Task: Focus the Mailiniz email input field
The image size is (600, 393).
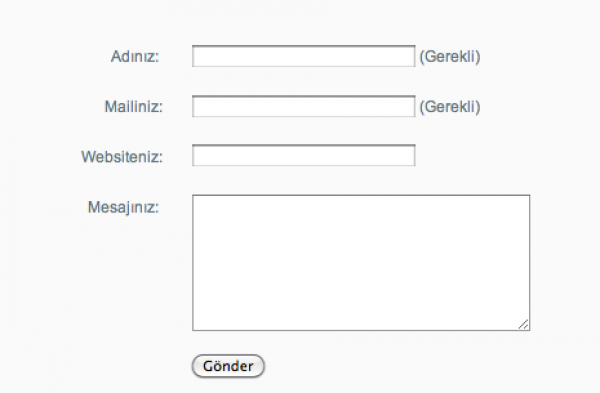Action: coord(303,106)
